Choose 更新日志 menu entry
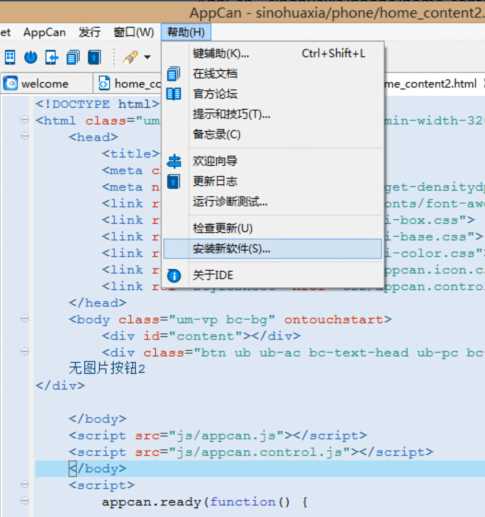This screenshot has height=517, width=485. tap(272, 182)
